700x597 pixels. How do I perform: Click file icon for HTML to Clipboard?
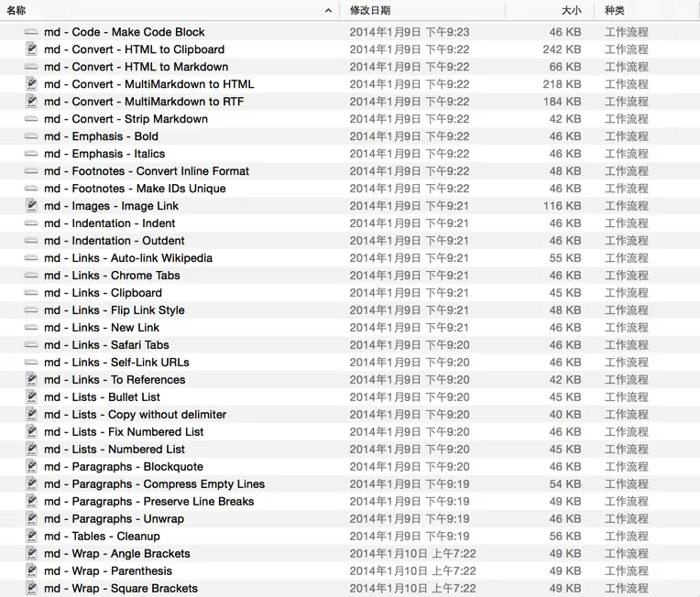tap(31, 49)
